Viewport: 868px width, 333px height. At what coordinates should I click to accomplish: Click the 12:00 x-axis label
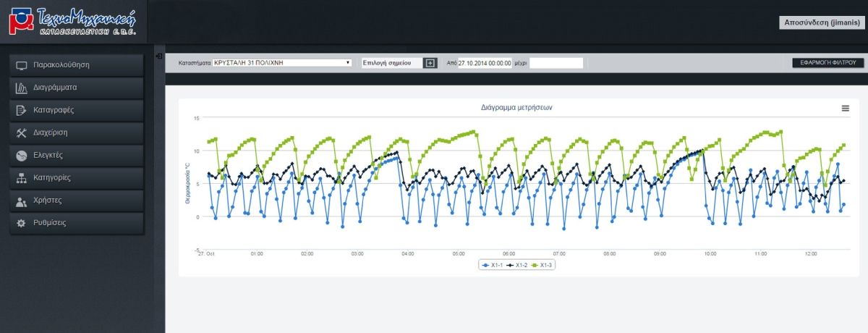(x=811, y=254)
